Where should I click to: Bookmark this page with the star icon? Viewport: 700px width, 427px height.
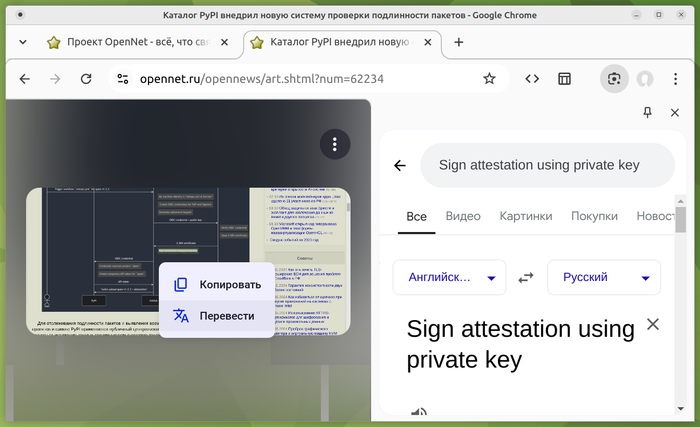[x=489, y=79]
